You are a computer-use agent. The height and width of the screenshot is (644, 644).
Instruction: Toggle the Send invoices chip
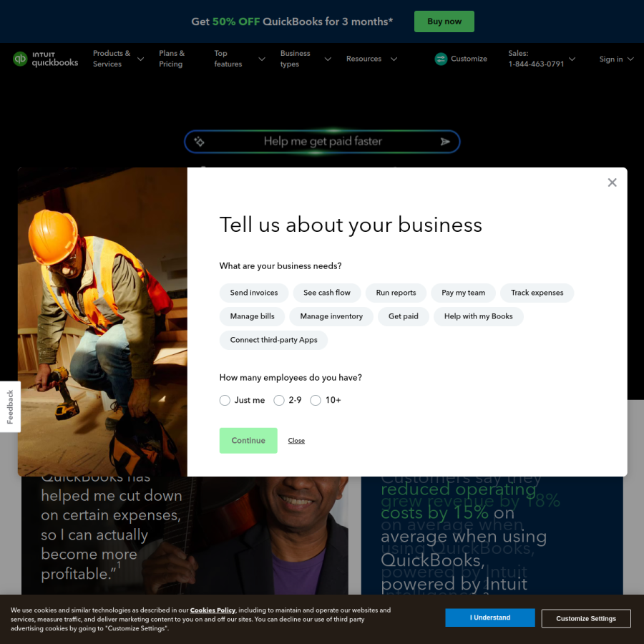pyautogui.click(x=254, y=293)
